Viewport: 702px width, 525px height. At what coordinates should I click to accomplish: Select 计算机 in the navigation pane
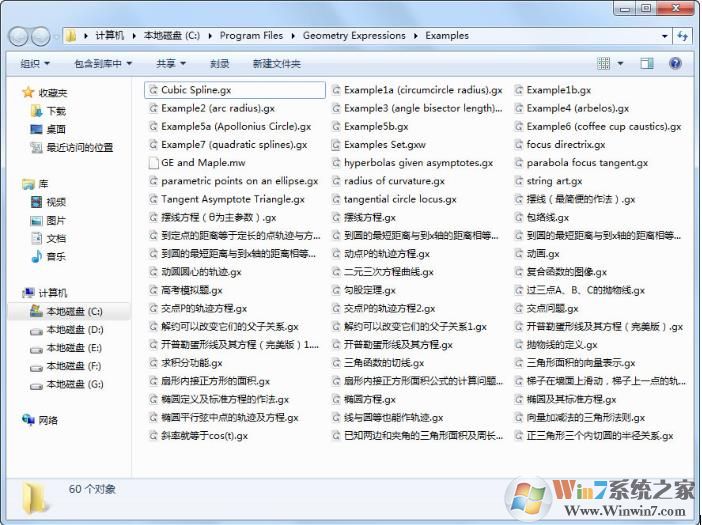45,293
